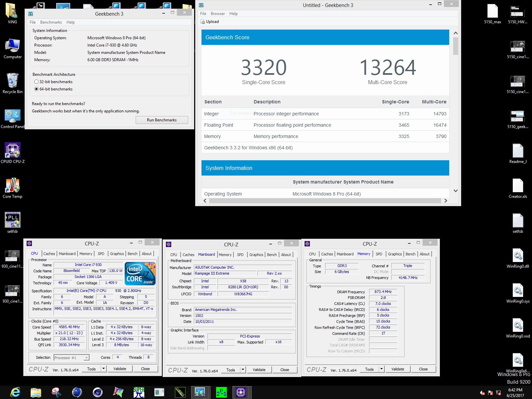This screenshot has width=532, height=399.
Task: Open the Readme_J text file icon
Action: (x=518, y=150)
